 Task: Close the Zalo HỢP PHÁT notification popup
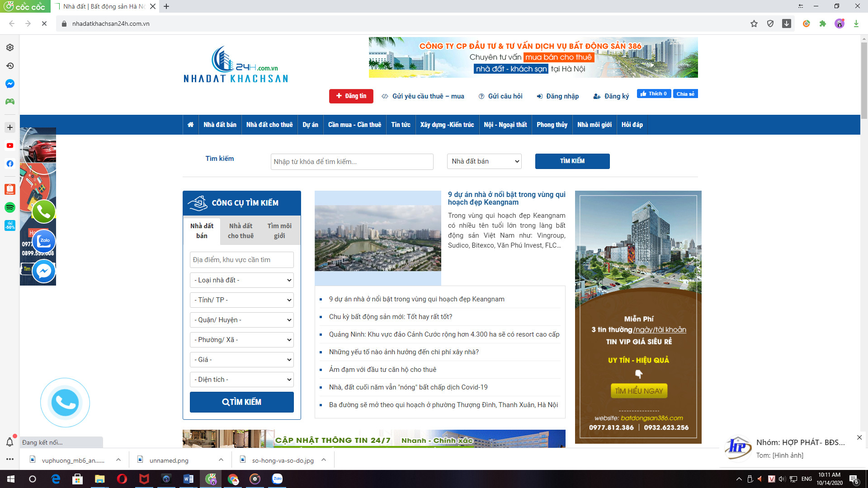(x=859, y=437)
